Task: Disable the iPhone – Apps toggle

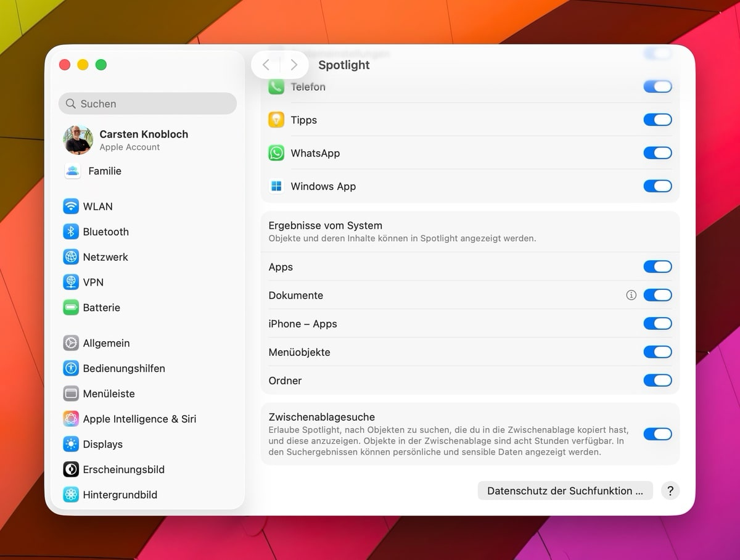Action: pyautogui.click(x=657, y=324)
